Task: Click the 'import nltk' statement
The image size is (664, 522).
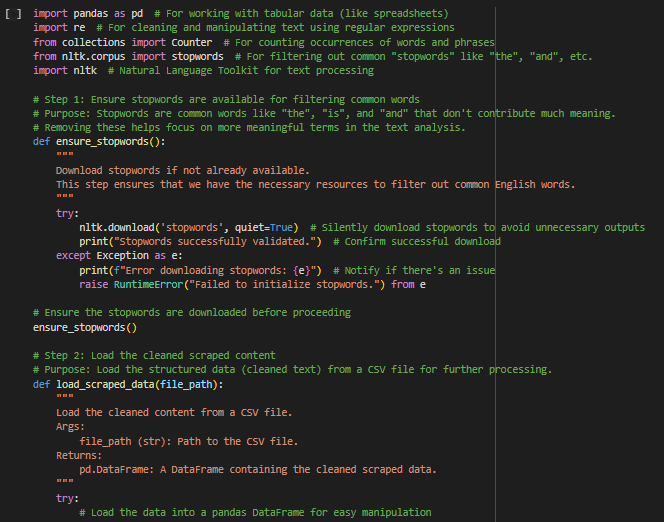Action: [65, 70]
